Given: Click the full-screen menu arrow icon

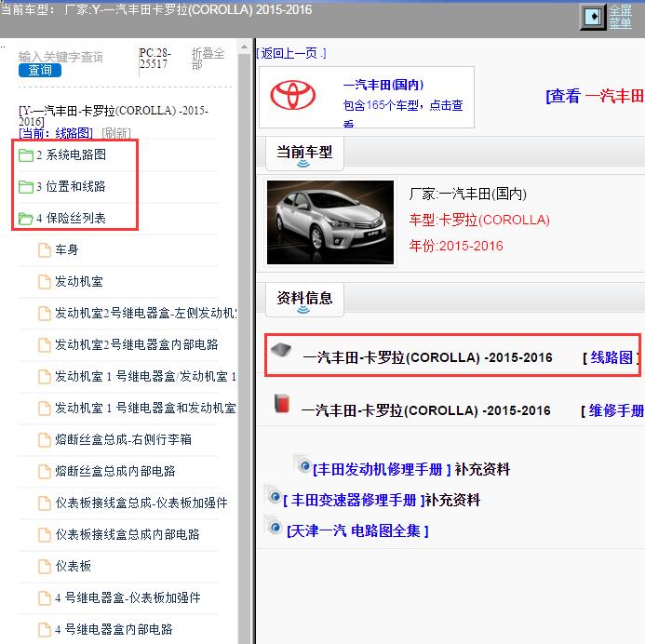Looking at the screenshot, I should pos(593,17).
